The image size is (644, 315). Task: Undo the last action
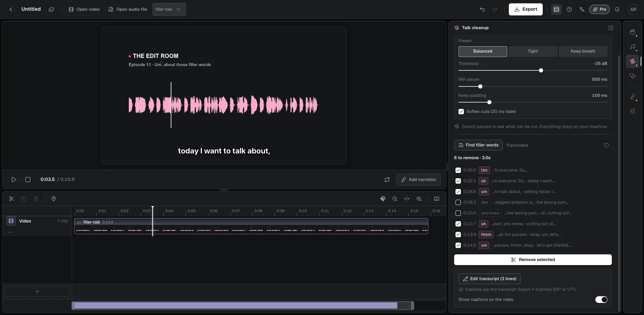482,9
